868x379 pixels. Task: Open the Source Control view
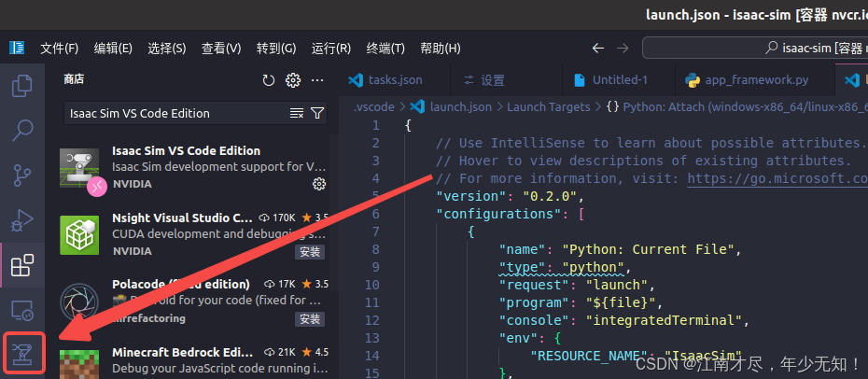[x=22, y=175]
